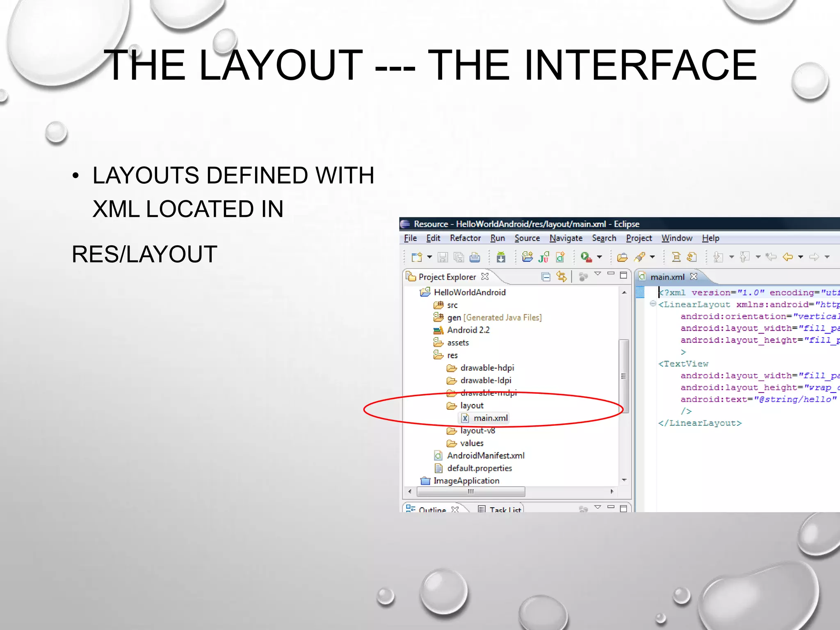
Task: Open the Back history dropdown arrow
Action: pyautogui.click(x=801, y=257)
